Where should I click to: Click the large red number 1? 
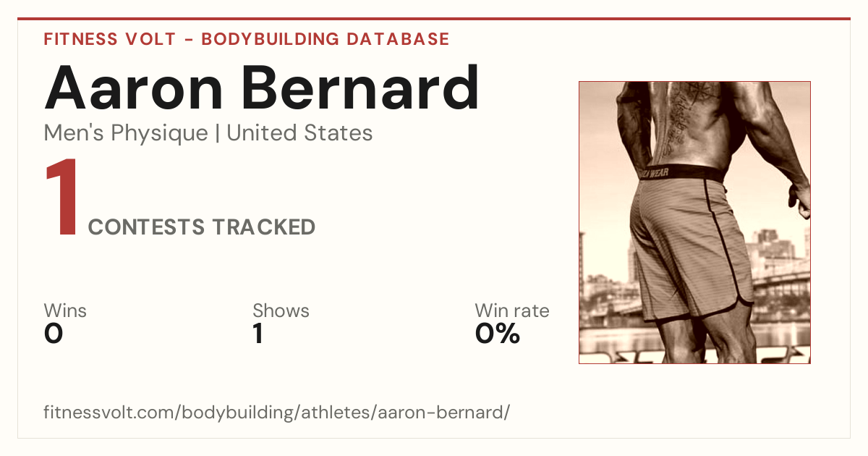coord(62,198)
